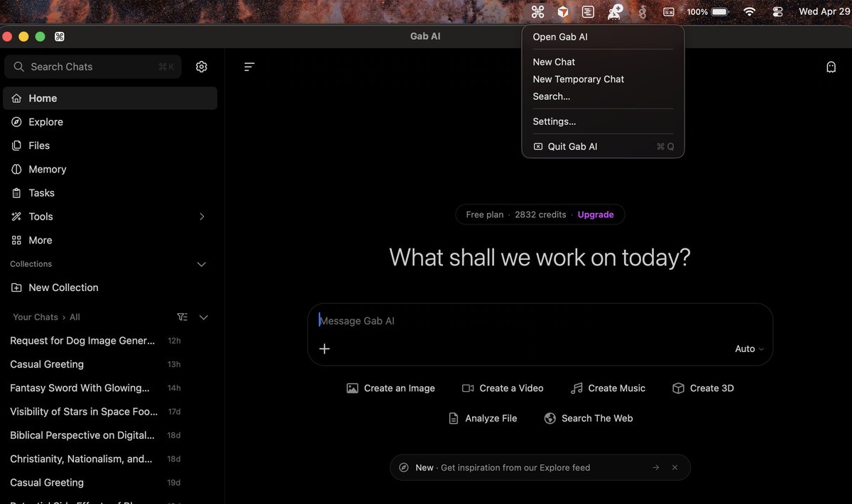The height and width of the screenshot is (504, 852).
Task: Go to Home in the sidebar
Action: [110, 98]
